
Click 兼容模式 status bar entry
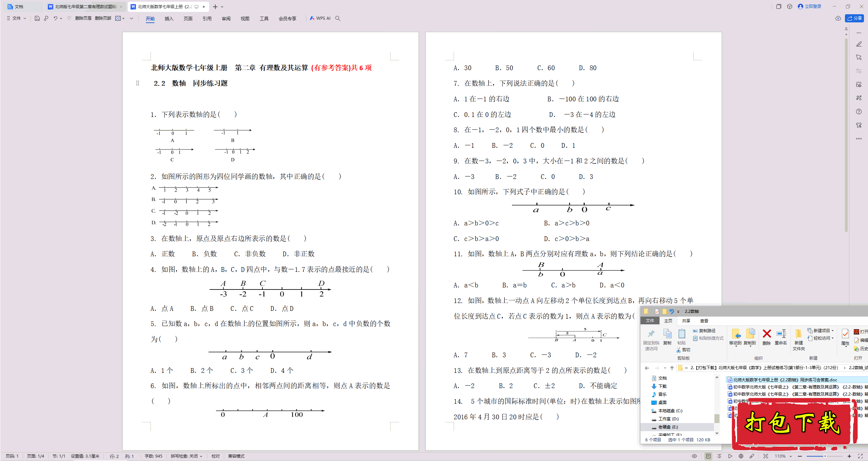click(236, 456)
